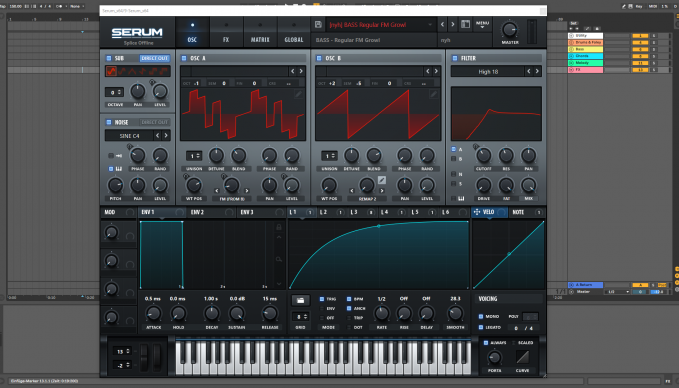Click SUB DIRECT OUT button
The width and height of the screenshot is (679, 388).
pyautogui.click(x=154, y=58)
